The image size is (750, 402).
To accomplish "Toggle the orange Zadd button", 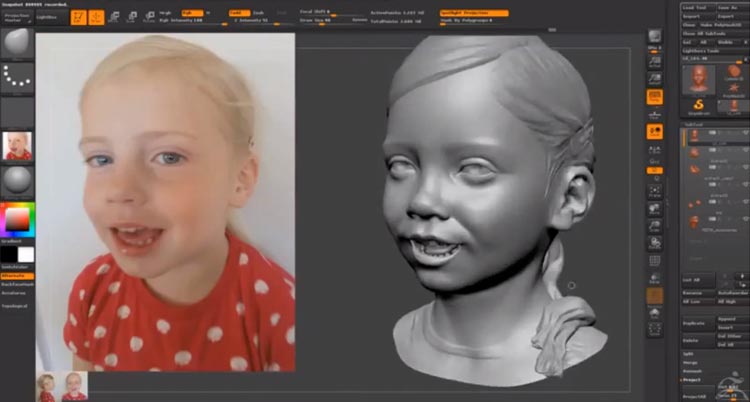I will click(x=240, y=13).
